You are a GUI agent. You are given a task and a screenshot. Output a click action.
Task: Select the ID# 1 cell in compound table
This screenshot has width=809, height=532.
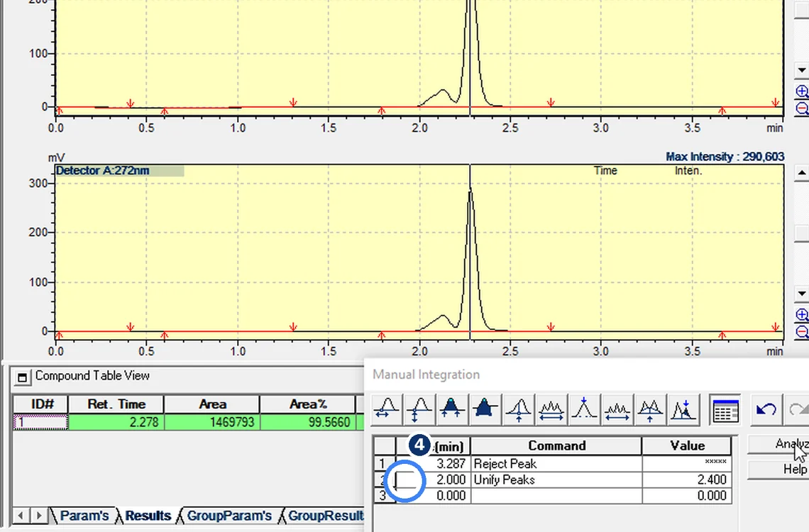point(40,422)
